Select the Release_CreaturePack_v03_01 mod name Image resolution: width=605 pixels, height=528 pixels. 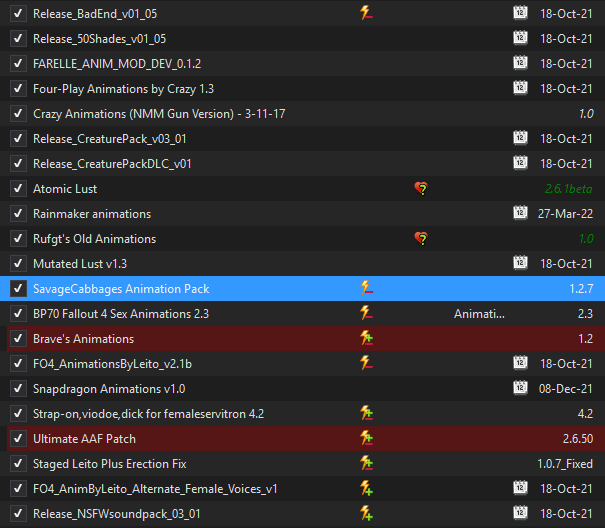pyautogui.click(x=110, y=139)
